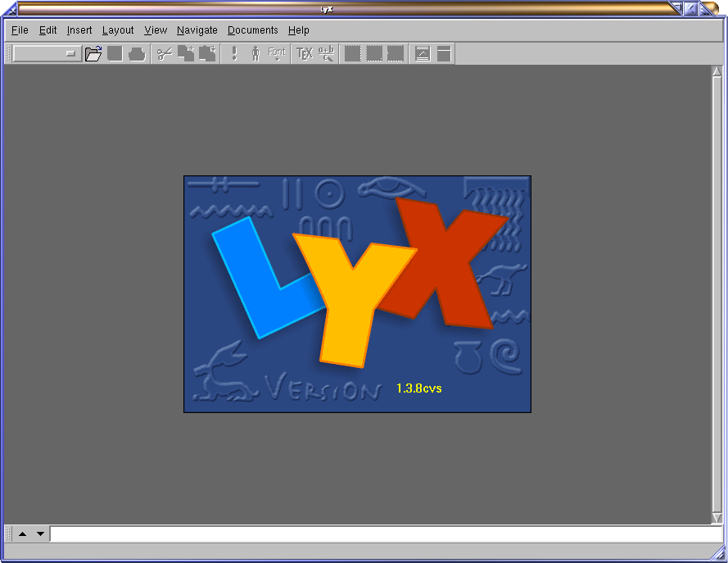Click the first dashed-box toolbar icon after math
This screenshot has width=728, height=563.
[x=352, y=54]
